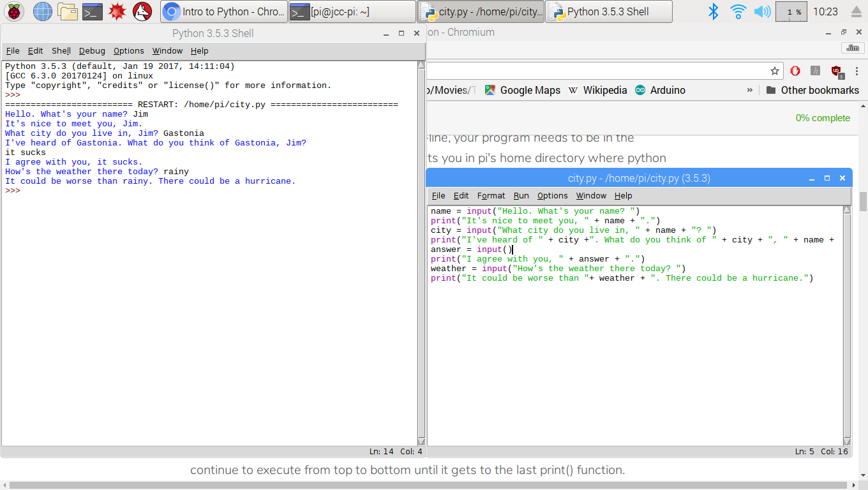Screen dimensions: 868x490
Task: Bookmark this page with Chromium's star icon
Action: 774,70
